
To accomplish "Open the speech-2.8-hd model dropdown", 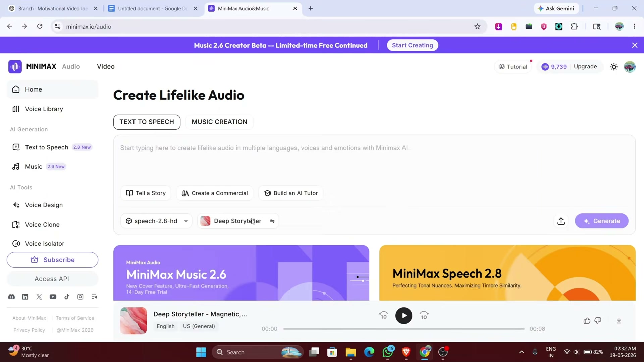I will 156,221.
